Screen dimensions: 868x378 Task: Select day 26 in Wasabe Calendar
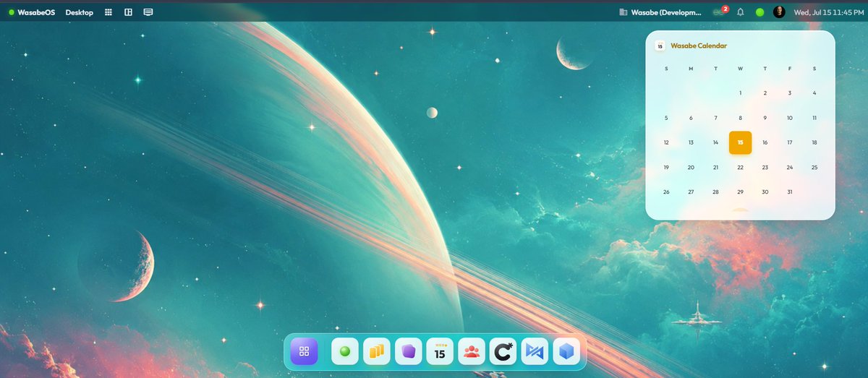tap(666, 192)
